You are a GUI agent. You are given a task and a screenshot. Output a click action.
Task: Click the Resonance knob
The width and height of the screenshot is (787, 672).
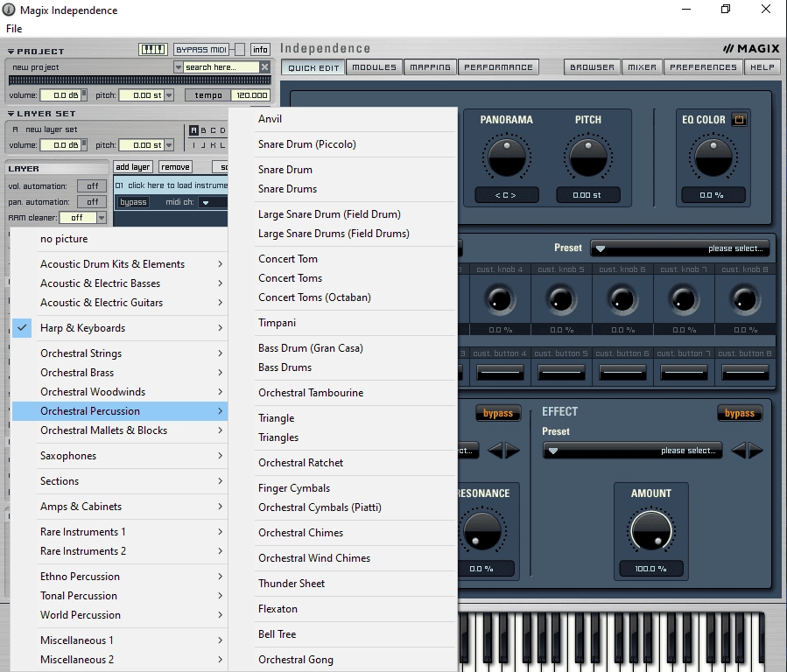481,530
